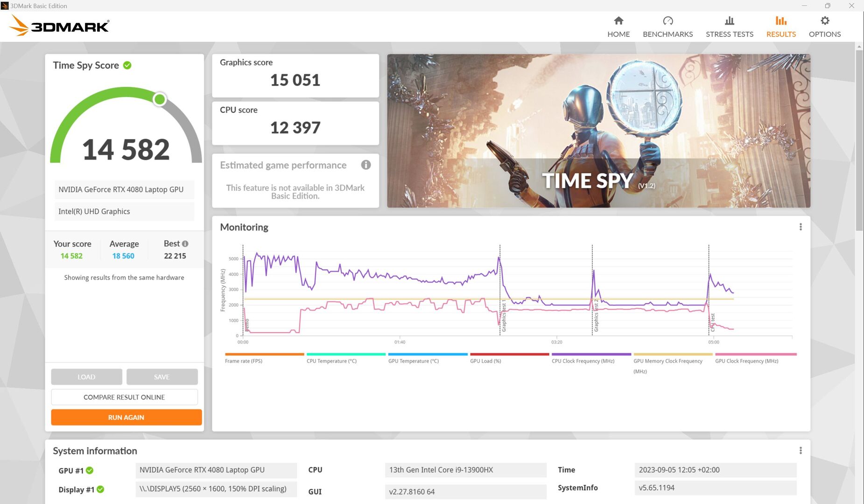Click the Estimated game performance heading

tap(283, 165)
